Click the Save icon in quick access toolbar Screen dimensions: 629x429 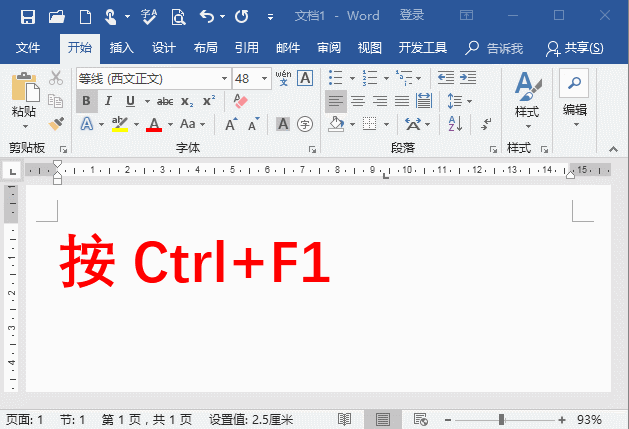[x=28, y=16]
